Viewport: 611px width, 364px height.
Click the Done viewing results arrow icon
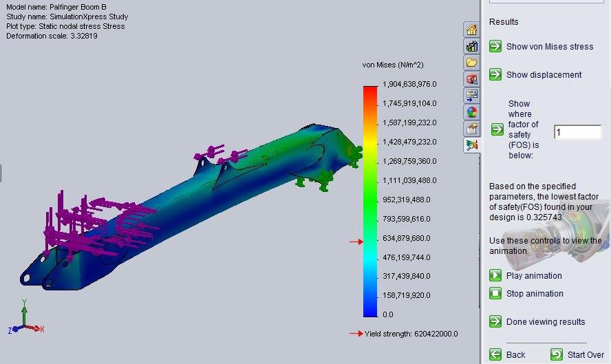(495, 321)
